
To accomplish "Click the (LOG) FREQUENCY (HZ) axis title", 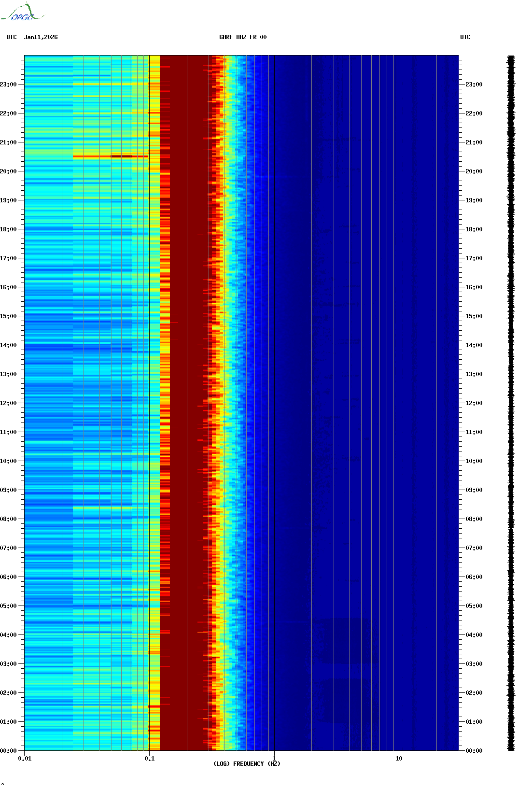I will point(246,764).
